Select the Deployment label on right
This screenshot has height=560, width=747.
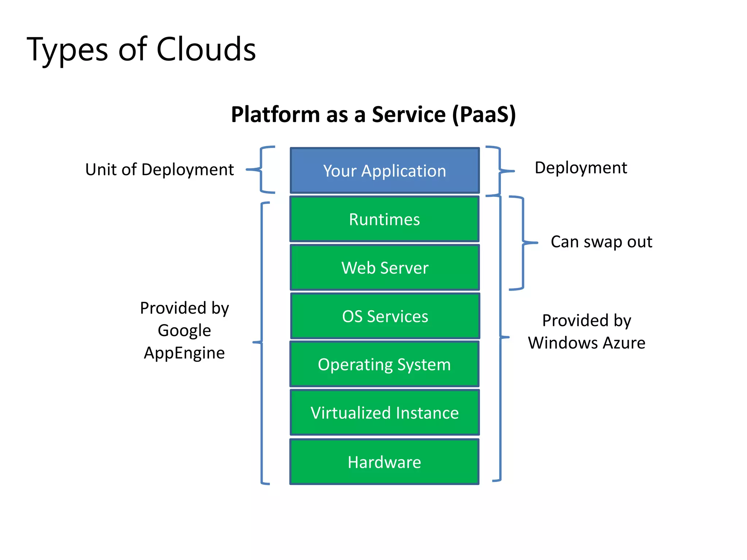click(x=581, y=168)
